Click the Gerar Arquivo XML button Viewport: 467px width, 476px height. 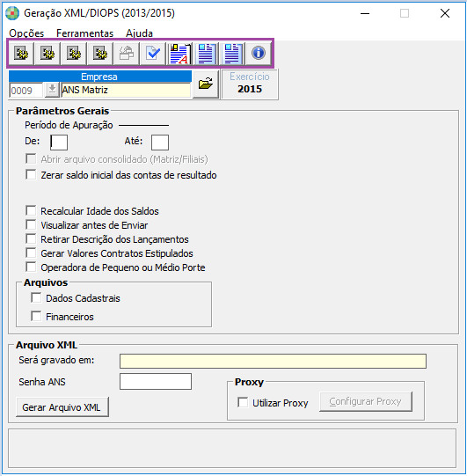click(62, 407)
